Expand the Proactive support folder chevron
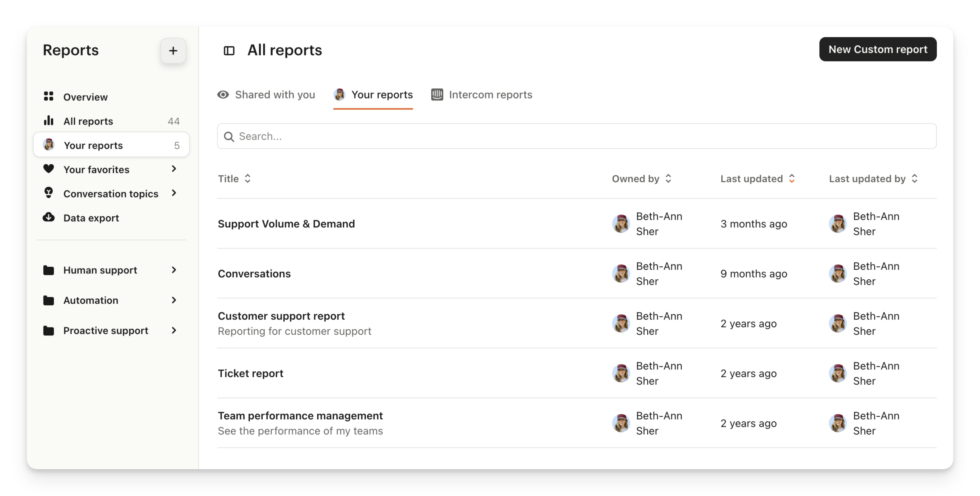Screen dimensions: 980x496 (174, 331)
